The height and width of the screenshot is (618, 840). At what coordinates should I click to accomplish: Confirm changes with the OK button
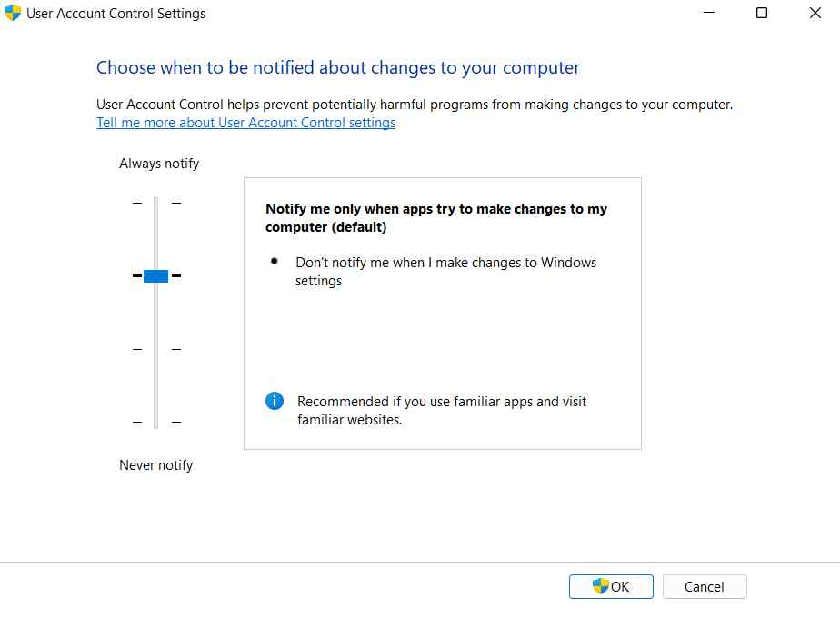pyautogui.click(x=611, y=586)
